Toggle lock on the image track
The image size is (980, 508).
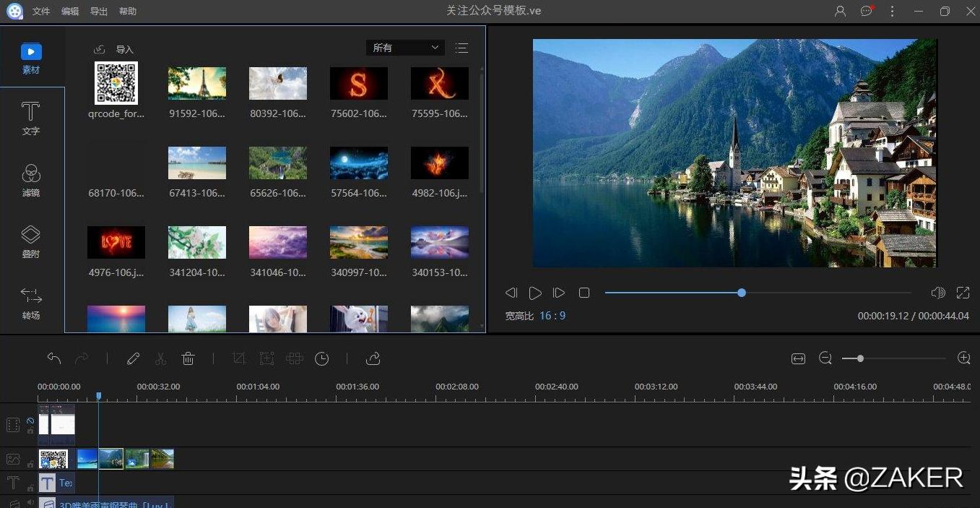(x=30, y=464)
